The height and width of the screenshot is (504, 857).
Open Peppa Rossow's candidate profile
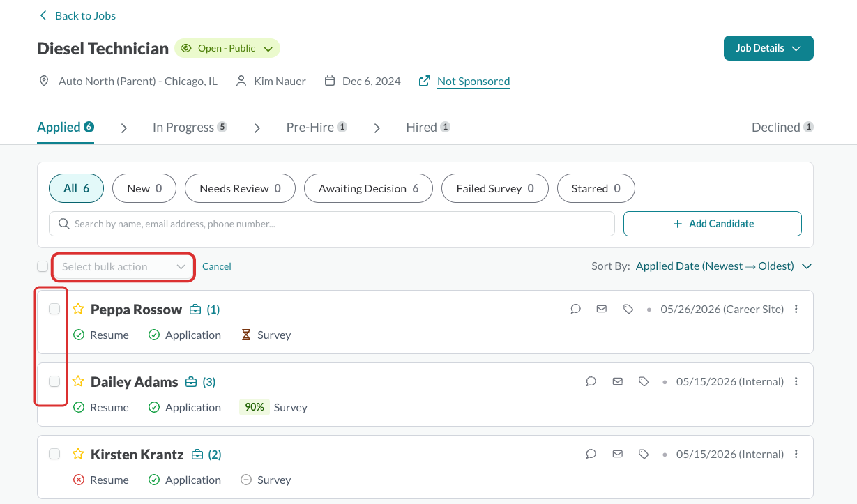(136, 310)
